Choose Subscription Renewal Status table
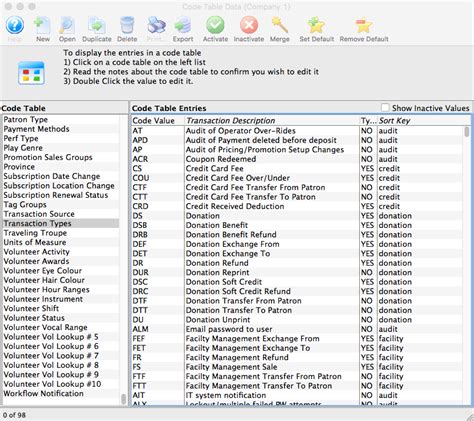Screen dimensions: 474x421 pos(61,195)
